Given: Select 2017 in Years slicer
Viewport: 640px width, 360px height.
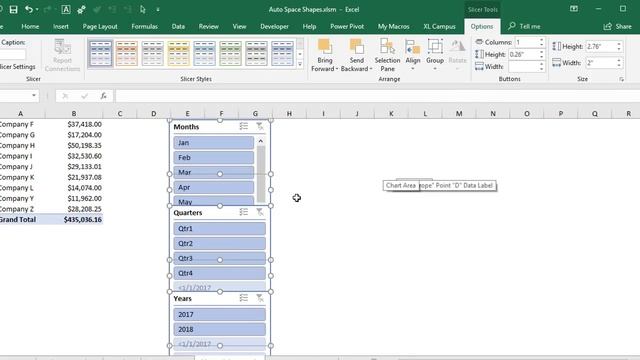Looking at the screenshot, I should [x=220, y=314].
